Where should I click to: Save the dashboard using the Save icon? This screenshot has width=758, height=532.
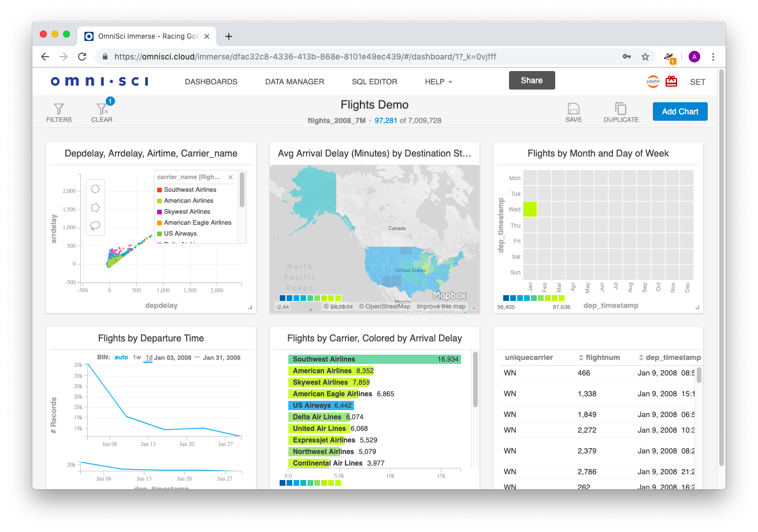[573, 109]
